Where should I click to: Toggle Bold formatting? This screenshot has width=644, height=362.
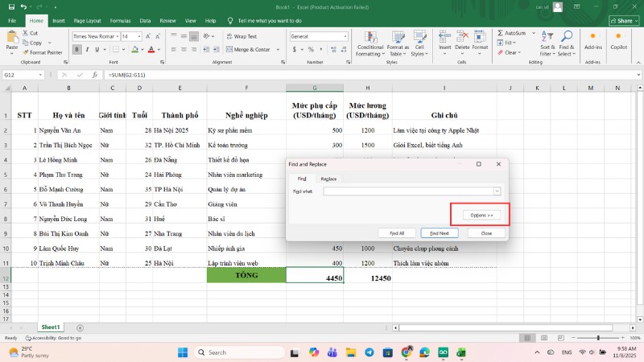76,49
